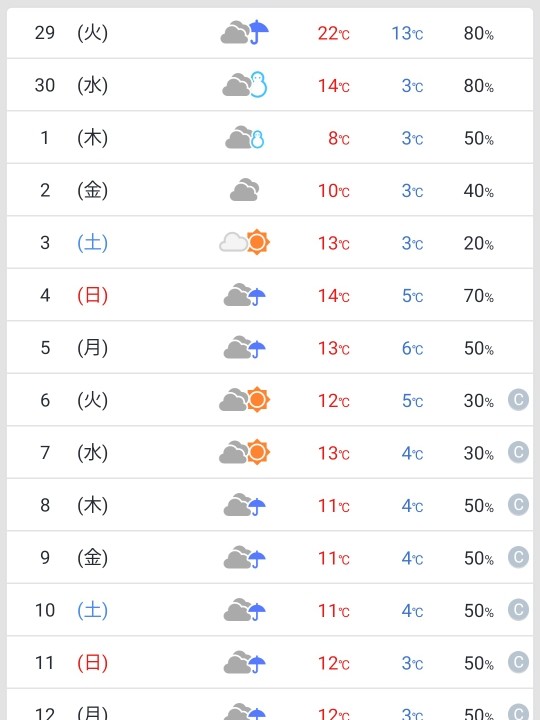Tap the gray C badge on day 6 row
The image size is (540, 720).
click(518, 399)
